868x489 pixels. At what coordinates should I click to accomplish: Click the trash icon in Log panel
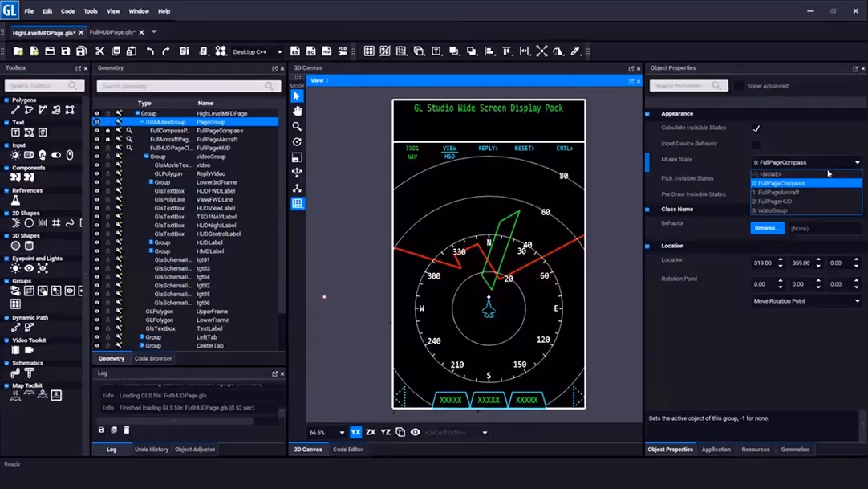coord(127,430)
